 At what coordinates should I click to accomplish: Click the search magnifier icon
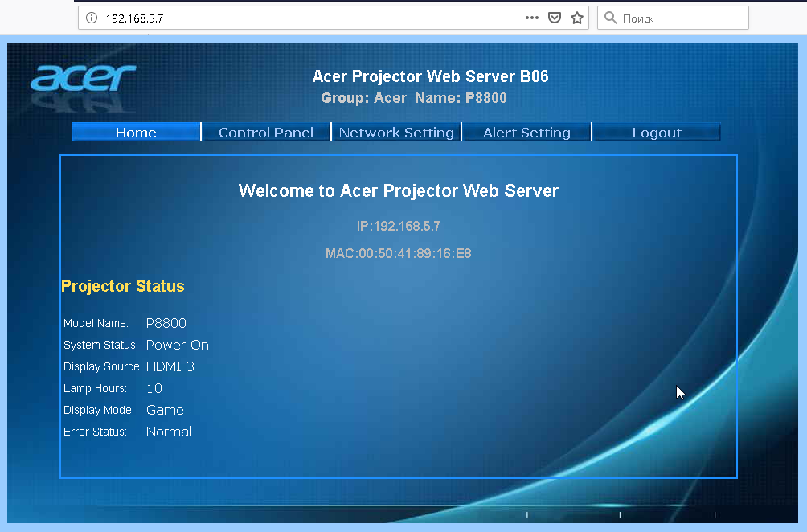pyautogui.click(x=610, y=18)
